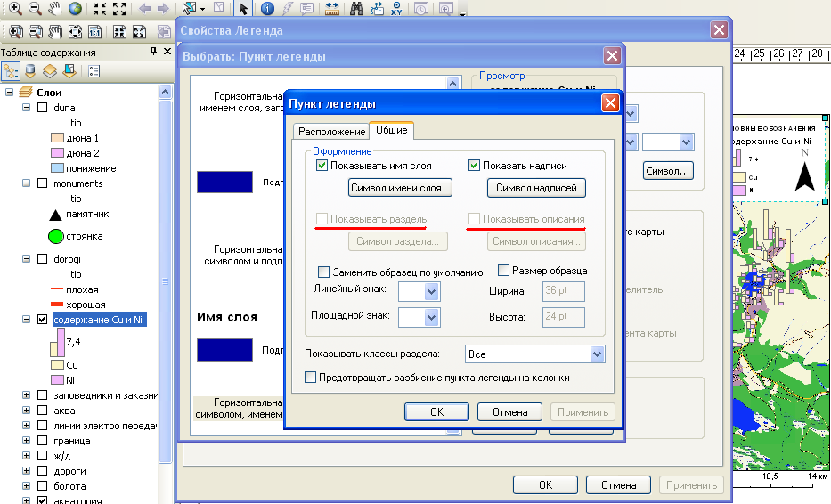831x504 pixels.
Task: Click Fixed Zoom In arrows icon
Action: 100,9
